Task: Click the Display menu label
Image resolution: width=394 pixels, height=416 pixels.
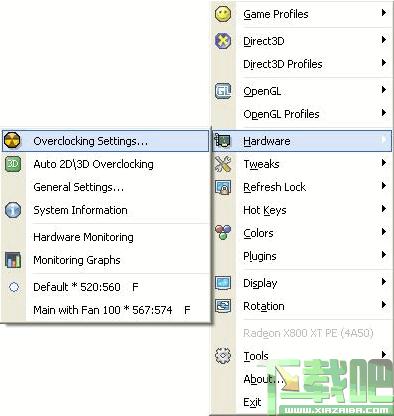Action: pos(260,283)
